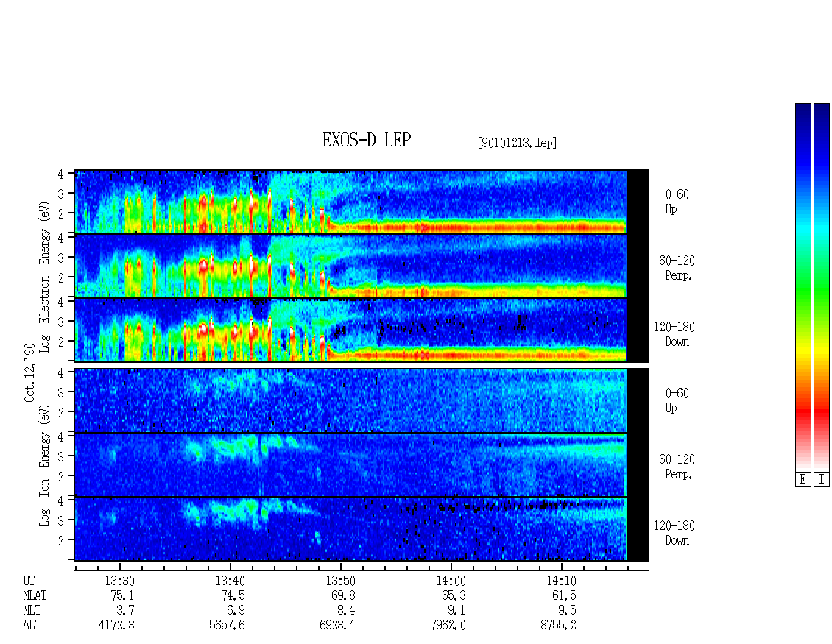
Task: Click the 13:30 UT time label
Action: pos(119,581)
